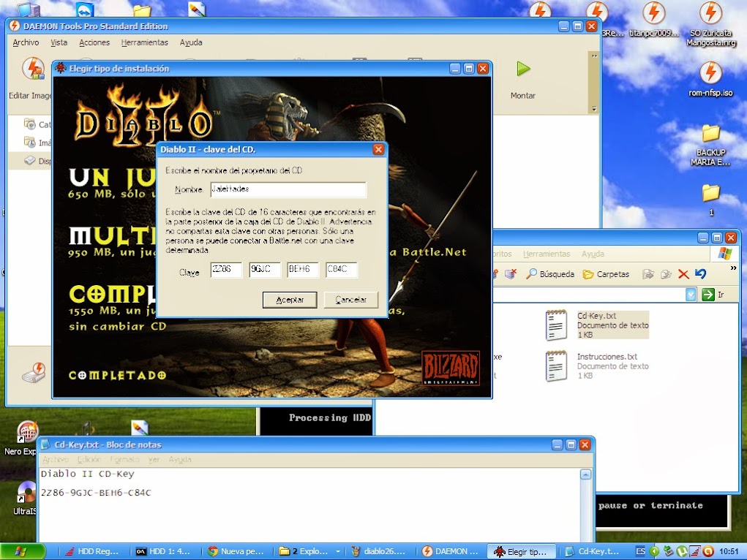Open Archivo menu in DAEMON Tools
Viewport: 747px width, 560px height.
click(26, 42)
